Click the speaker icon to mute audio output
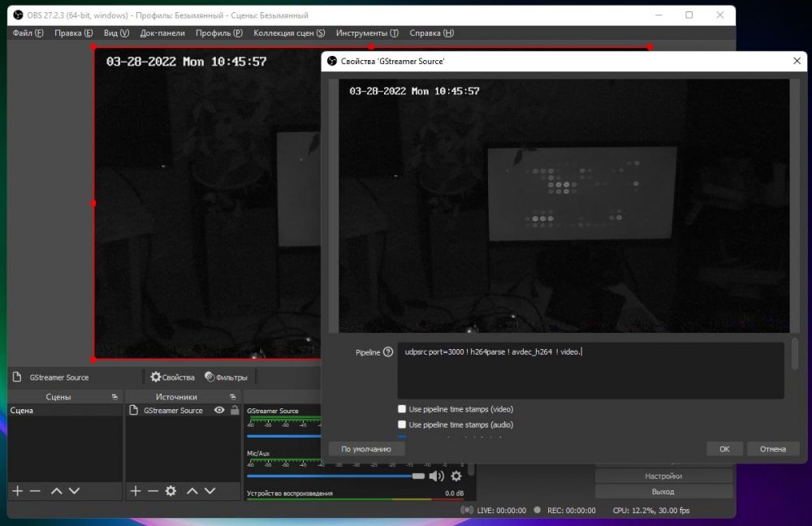The image size is (812, 526). pos(436,476)
